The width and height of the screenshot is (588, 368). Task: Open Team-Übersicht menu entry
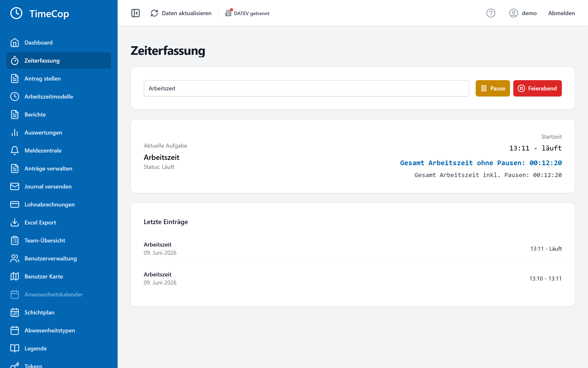coord(59,241)
